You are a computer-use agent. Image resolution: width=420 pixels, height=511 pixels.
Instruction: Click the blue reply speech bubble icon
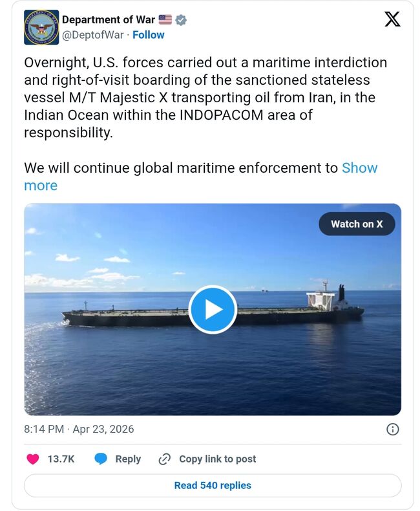[x=101, y=459]
